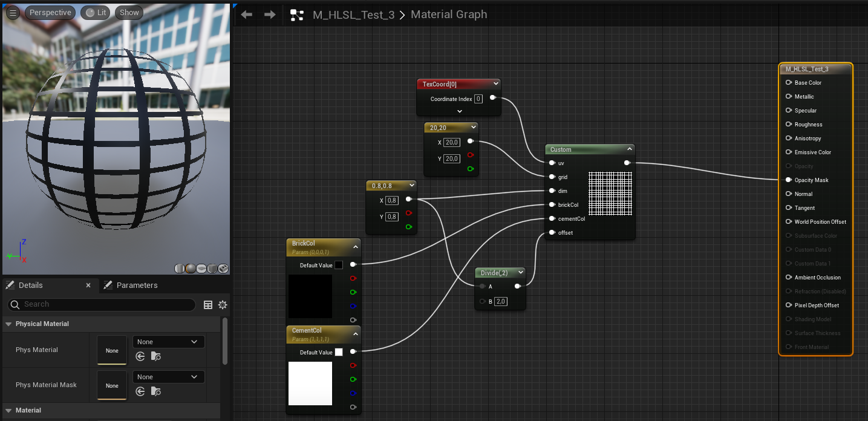Viewport: 868px width, 421px height.
Task: Use selected asset for Phys Material Mask
Action: (140, 391)
